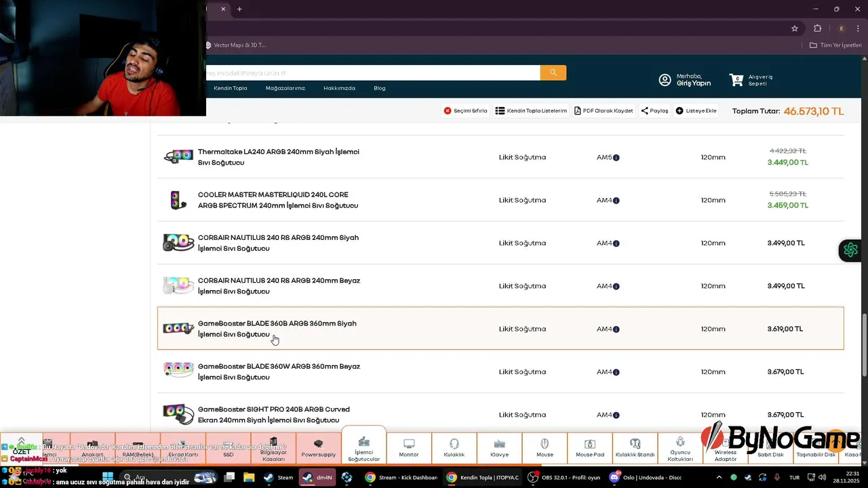Image resolution: width=868 pixels, height=488 pixels.
Task: Switch to Oyuncu Koltukları category tab
Action: click(680, 448)
